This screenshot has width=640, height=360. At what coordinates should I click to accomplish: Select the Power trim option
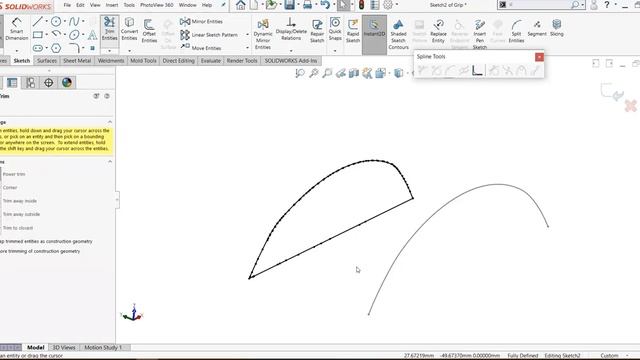pyautogui.click(x=13, y=174)
